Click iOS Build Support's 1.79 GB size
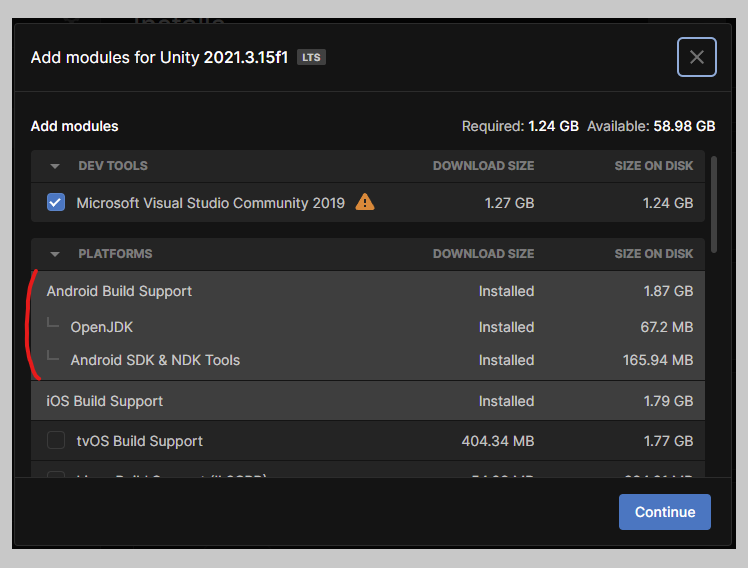 (x=668, y=401)
